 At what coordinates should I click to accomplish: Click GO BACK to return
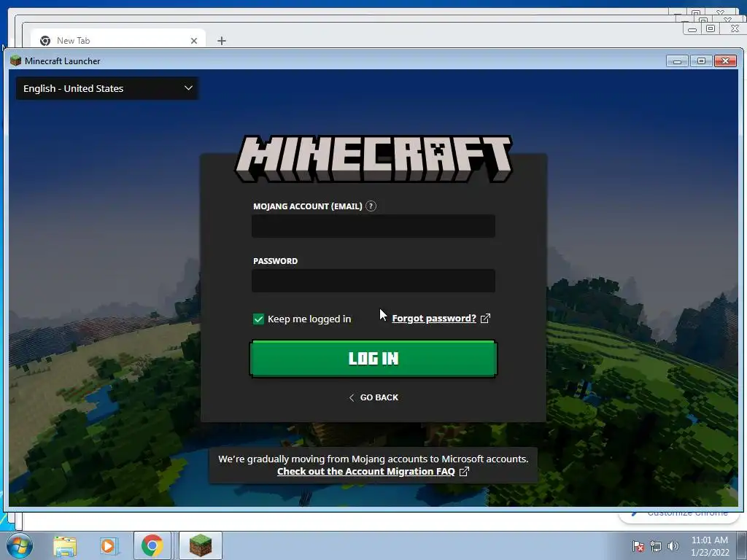tap(373, 397)
